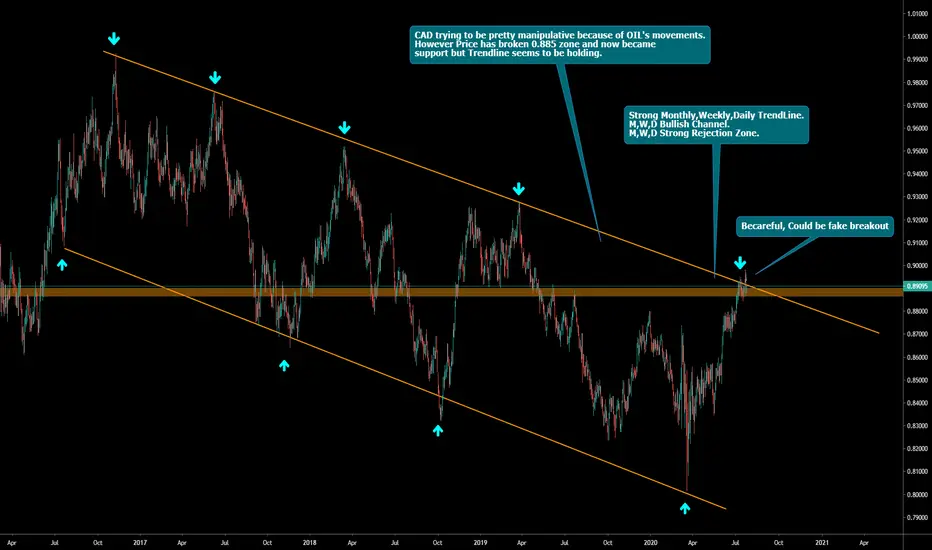Click the 0.81000 price axis label
The image size is (932, 550).
tap(918, 472)
